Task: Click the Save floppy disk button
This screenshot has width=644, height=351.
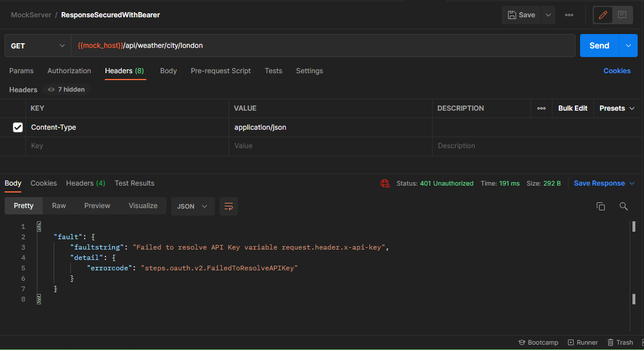Action: point(521,15)
